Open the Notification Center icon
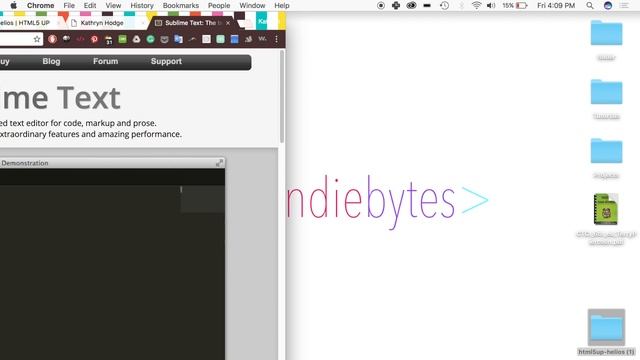This screenshot has height=360, width=640. (624, 5)
